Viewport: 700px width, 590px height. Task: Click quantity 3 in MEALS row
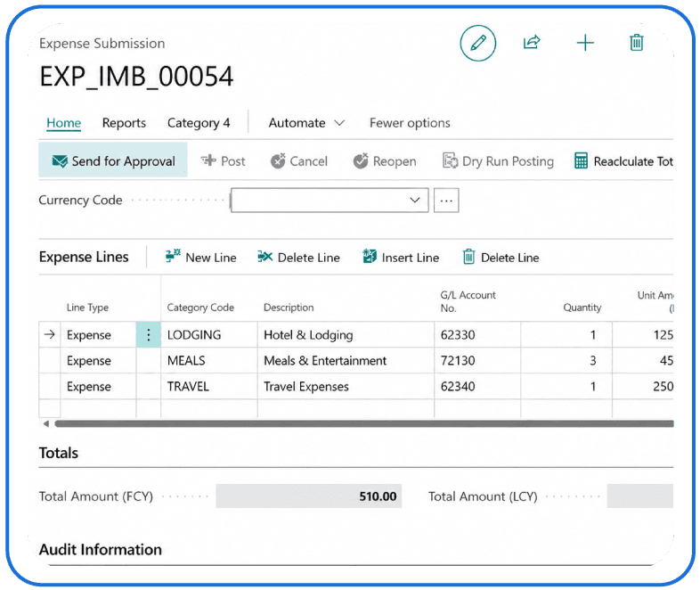tap(566, 360)
